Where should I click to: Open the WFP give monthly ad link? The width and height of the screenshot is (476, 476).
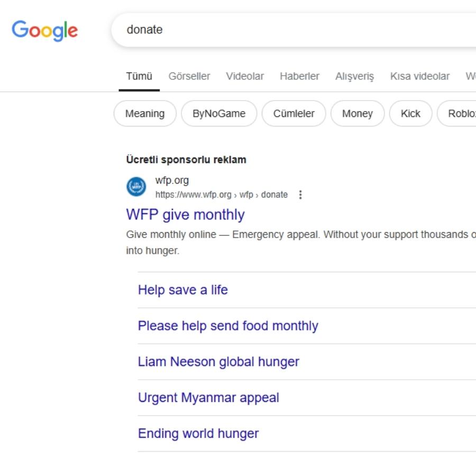tap(185, 215)
